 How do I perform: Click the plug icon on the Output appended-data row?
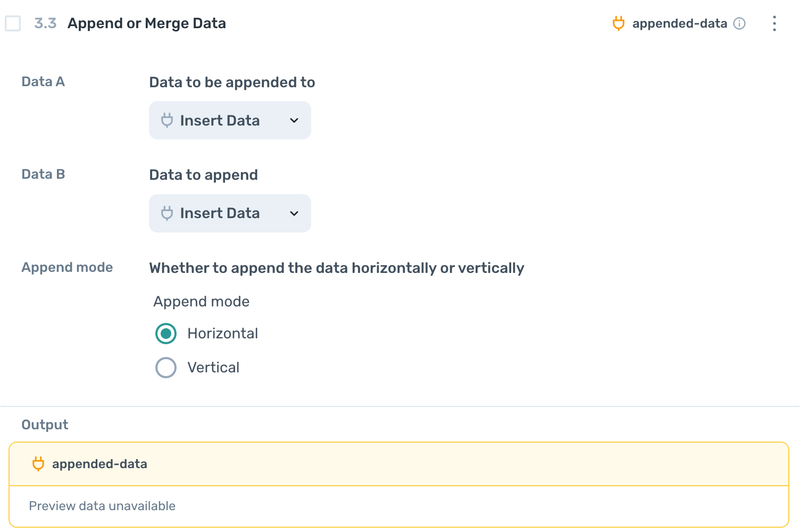[38, 463]
